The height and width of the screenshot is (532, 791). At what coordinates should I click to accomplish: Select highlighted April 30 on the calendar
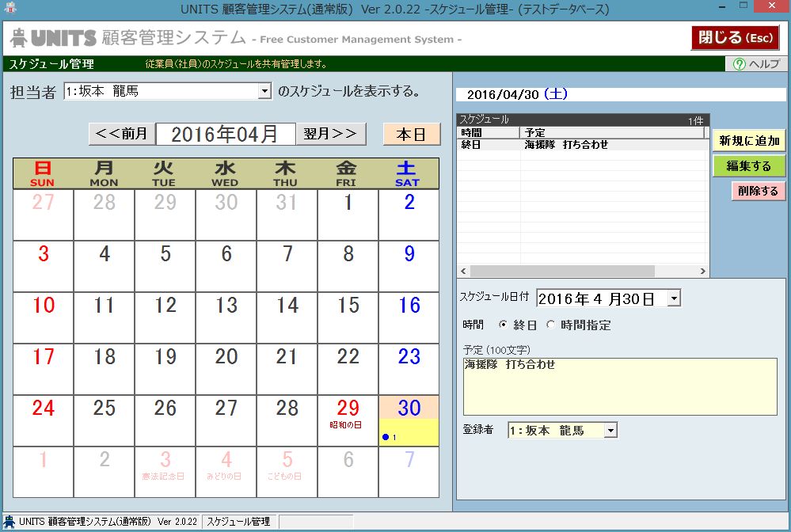409,420
